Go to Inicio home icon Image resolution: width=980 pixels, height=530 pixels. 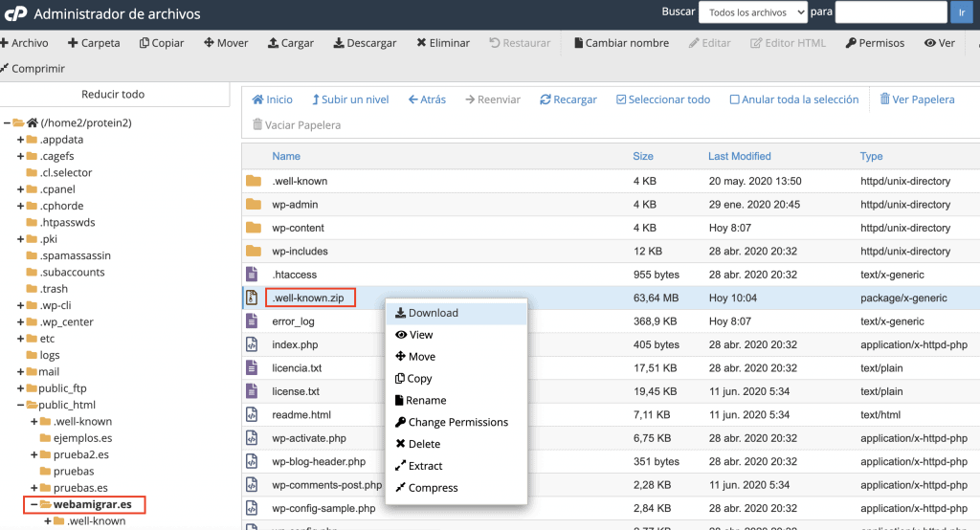[257, 99]
